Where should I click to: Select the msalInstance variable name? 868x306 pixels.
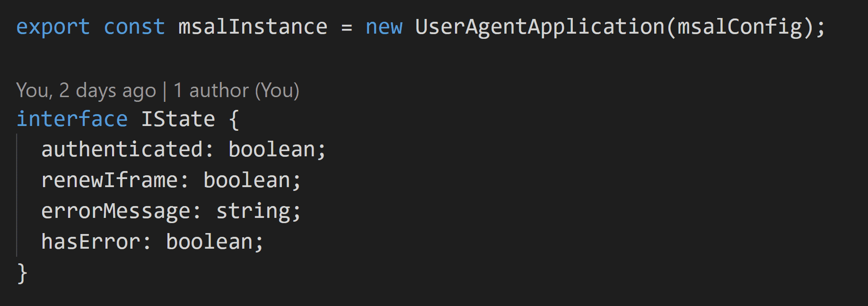[253, 27]
